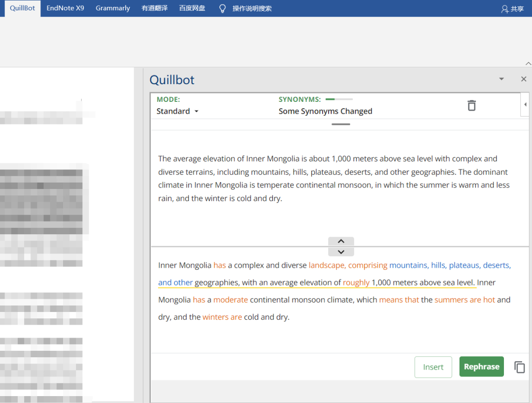This screenshot has height=403, width=532.
Task: Click the orange word 'moderate'
Action: click(x=231, y=300)
